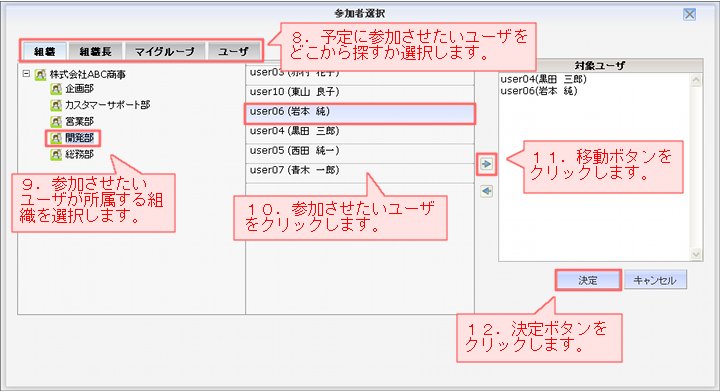Select user04(黒田 三郎) in 対象ユーザ list
720x392 pixels.
coord(544,79)
